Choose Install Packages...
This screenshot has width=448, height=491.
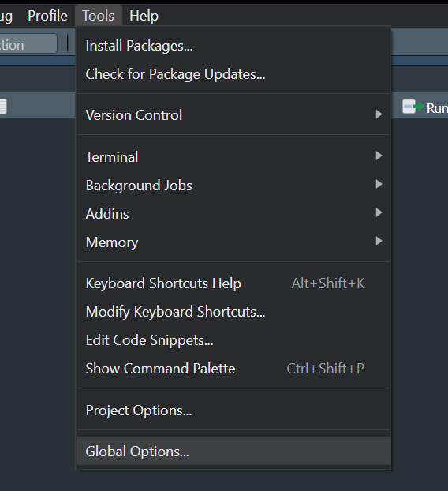coord(233,46)
